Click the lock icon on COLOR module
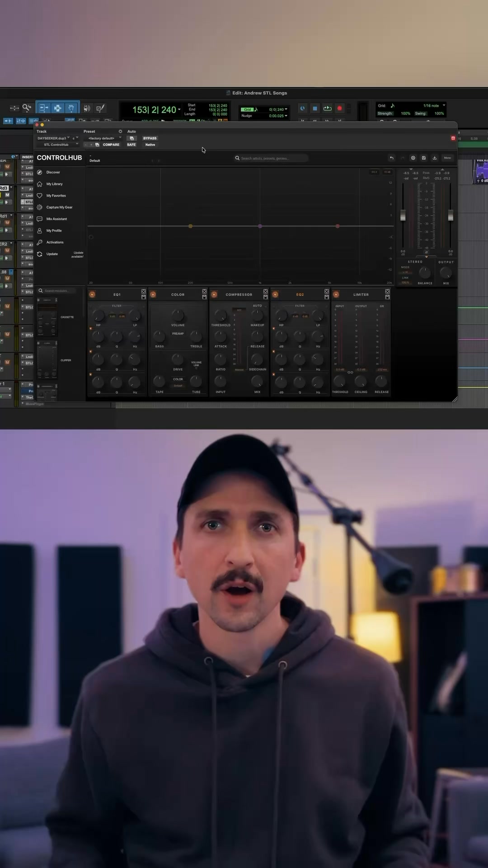 point(204,297)
